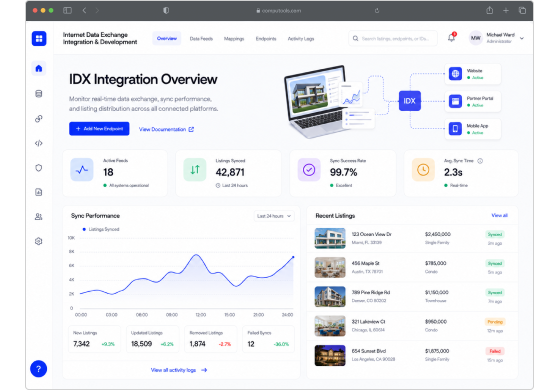Open the code brackets sidebar icon
This screenshot has width=560, height=390.
point(39,143)
